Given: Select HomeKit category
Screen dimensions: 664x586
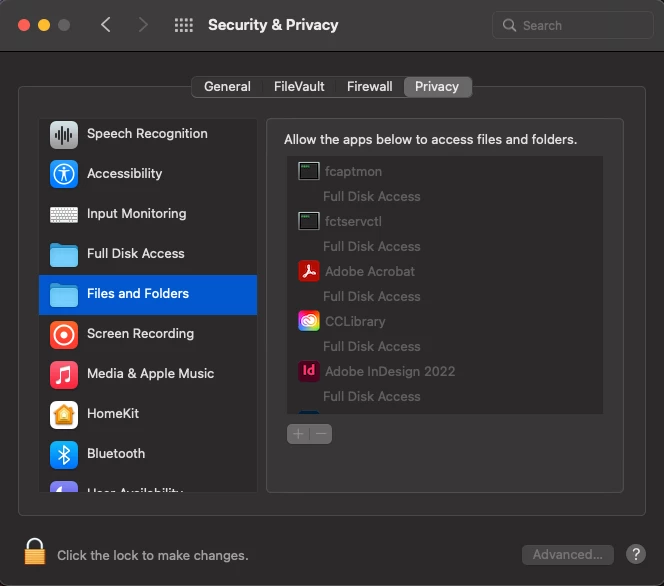Looking at the screenshot, I should [x=148, y=414].
